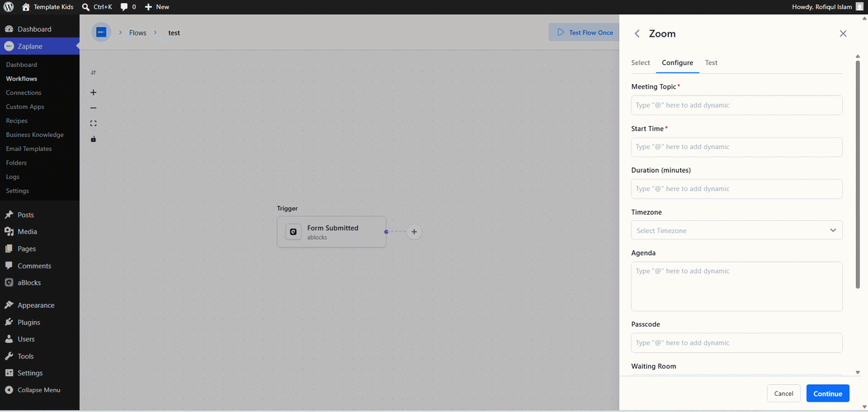Click the test breadcrumb name
The width and height of the screenshot is (868, 412).
coord(174,33)
